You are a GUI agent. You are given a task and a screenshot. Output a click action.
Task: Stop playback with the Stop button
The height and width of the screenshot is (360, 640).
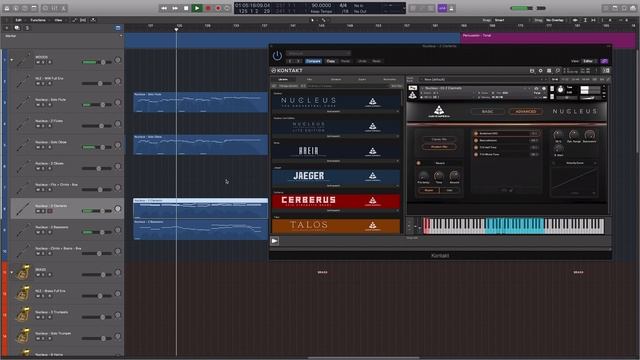point(186,8)
